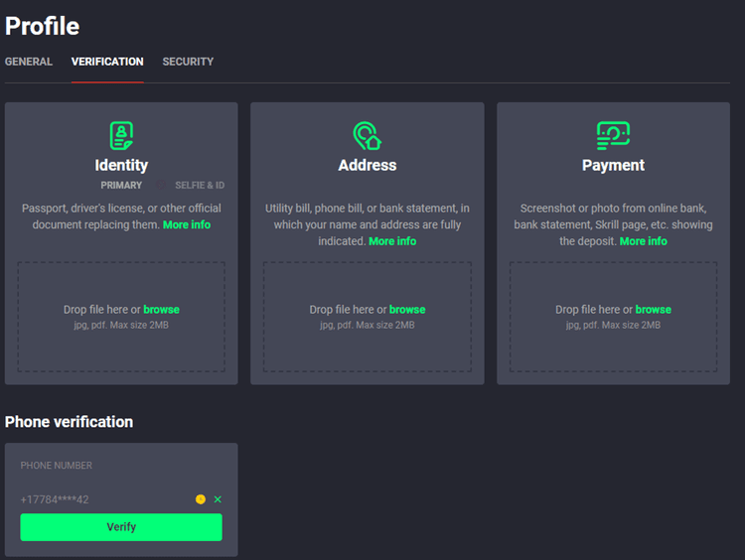Click faint status icon next to Selfie & ID
This screenshot has height=560, width=745.
(x=161, y=185)
